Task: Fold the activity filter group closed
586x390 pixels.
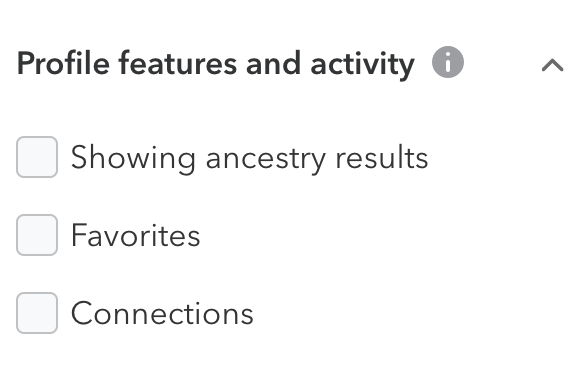Action: pos(552,65)
